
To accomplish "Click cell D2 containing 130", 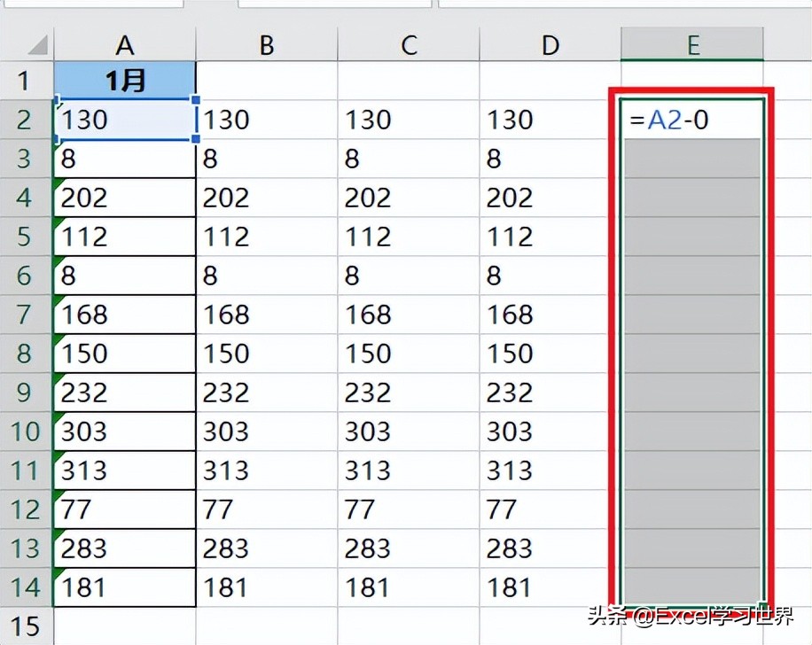I will click(x=550, y=120).
